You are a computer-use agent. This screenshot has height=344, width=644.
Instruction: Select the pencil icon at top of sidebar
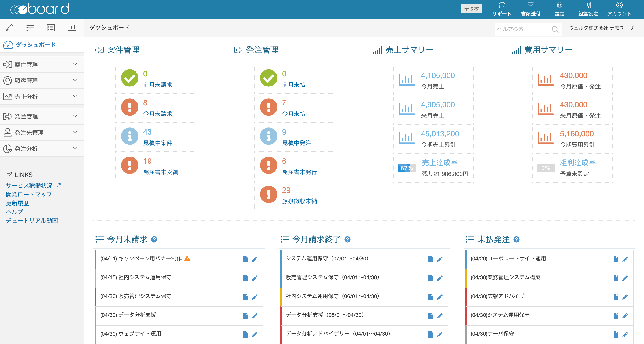point(9,28)
